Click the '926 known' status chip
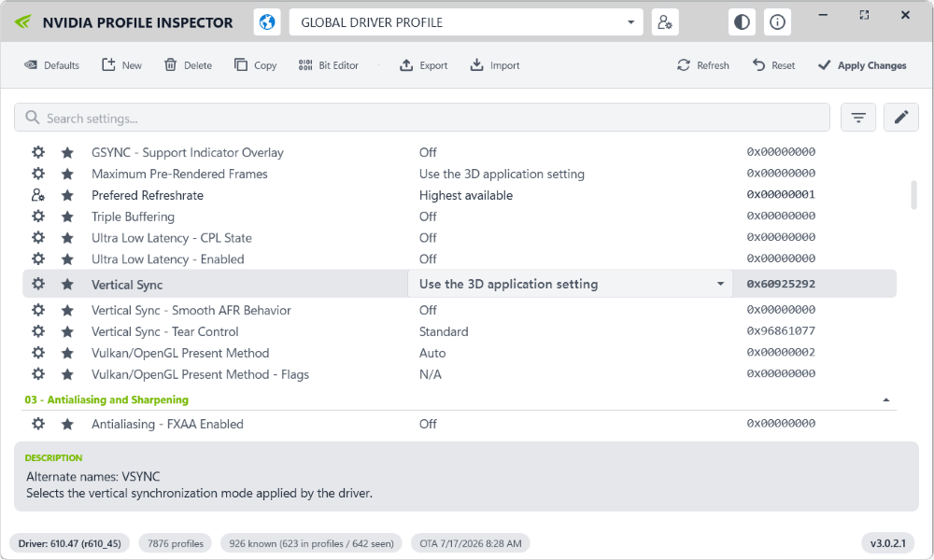This screenshot has height=560, width=934. tap(311, 543)
